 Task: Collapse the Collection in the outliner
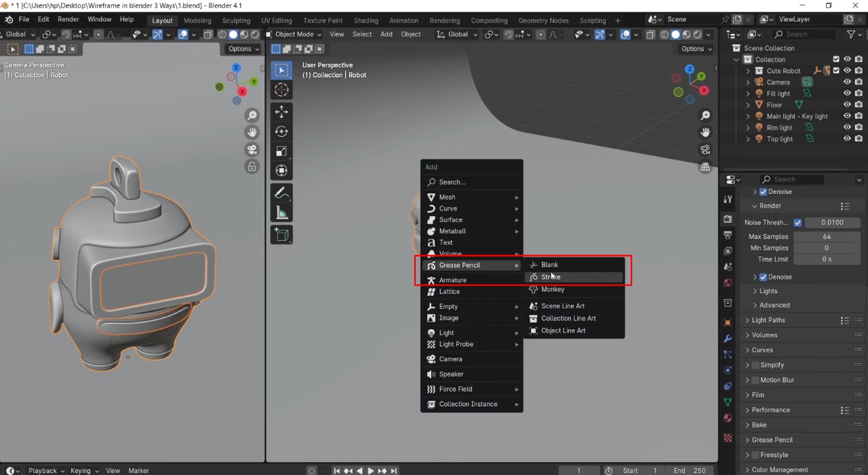(735, 59)
